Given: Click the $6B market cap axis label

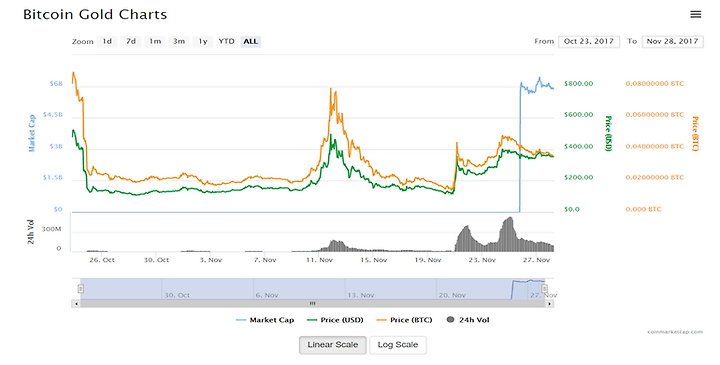Looking at the screenshot, I should pos(56,84).
